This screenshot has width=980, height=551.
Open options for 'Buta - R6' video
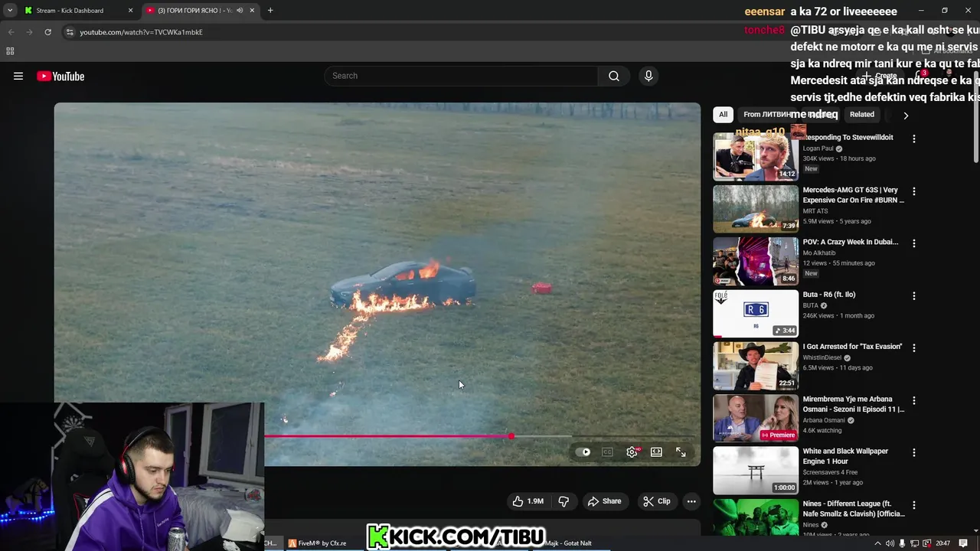[913, 295]
